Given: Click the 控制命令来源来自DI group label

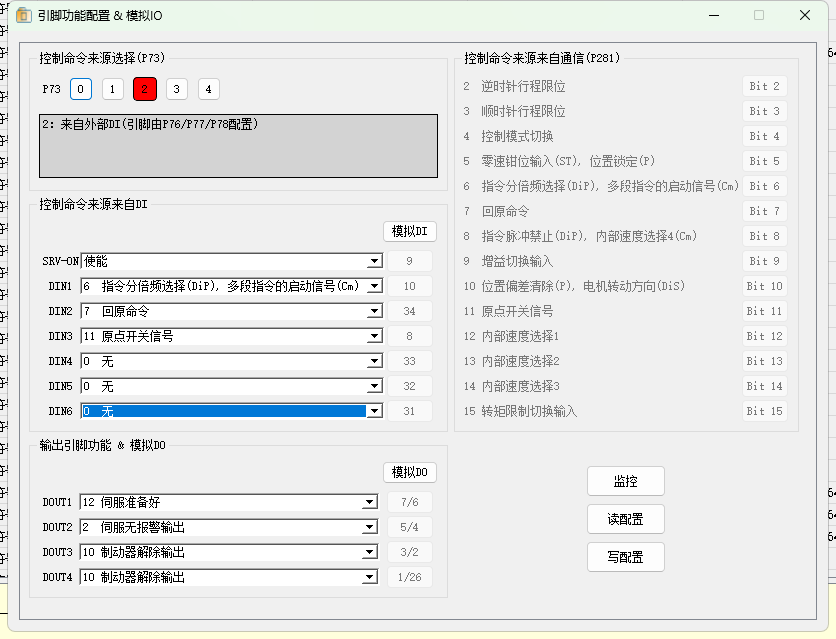Looking at the screenshot, I should tap(93, 205).
